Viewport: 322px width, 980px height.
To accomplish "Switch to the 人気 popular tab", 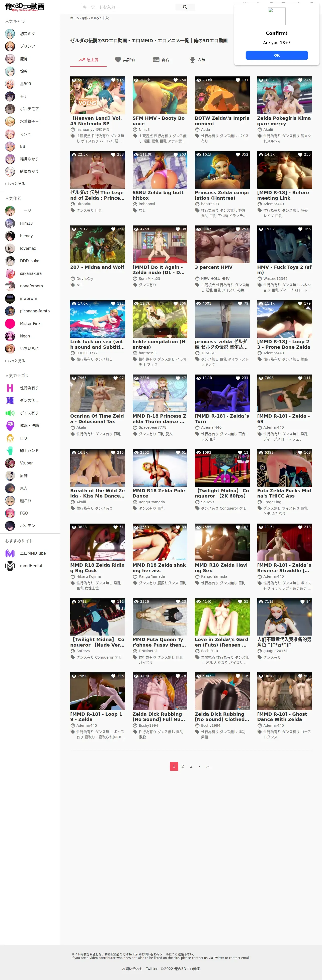I will pos(197,60).
